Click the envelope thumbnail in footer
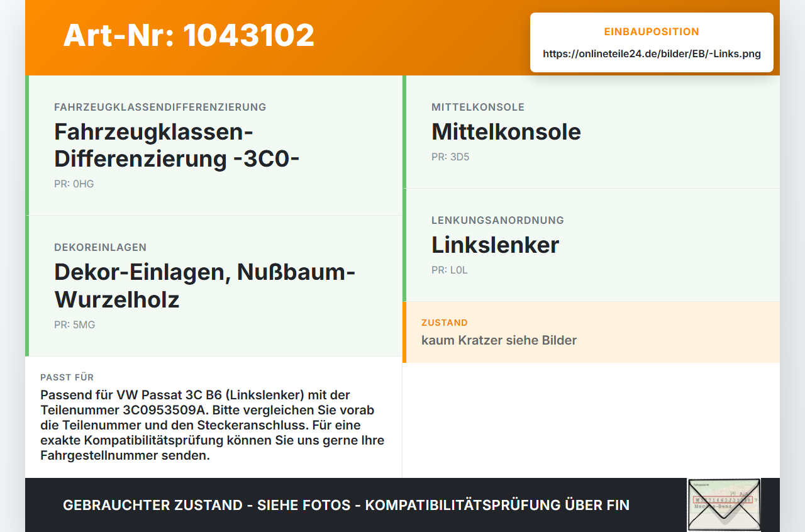Image resolution: width=805 pixels, height=532 pixels. pos(724,505)
